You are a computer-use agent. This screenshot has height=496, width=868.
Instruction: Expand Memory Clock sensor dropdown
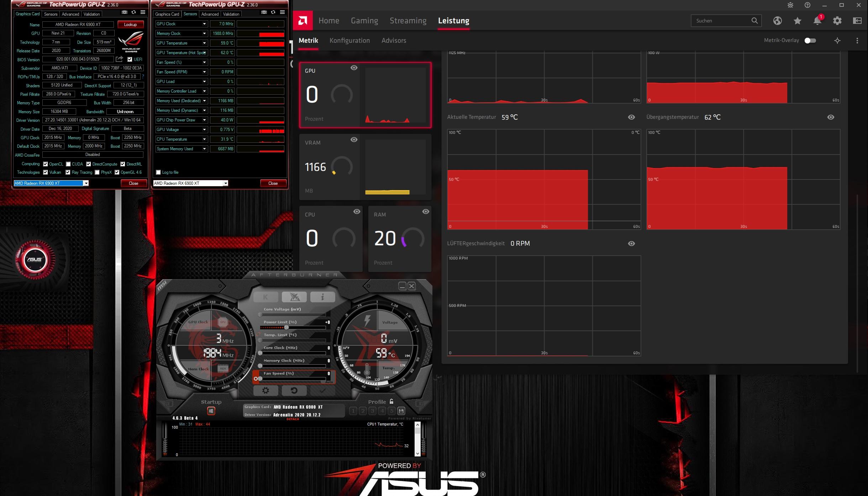tap(204, 33)
